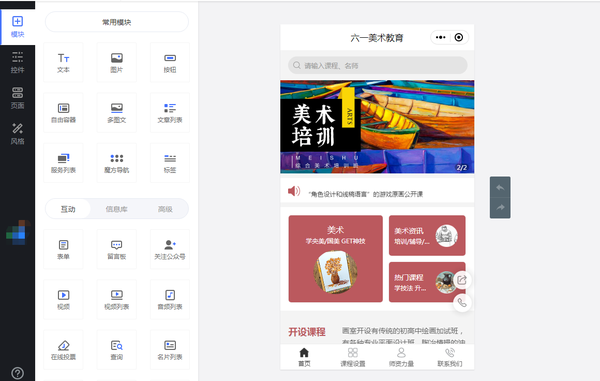Open the 美术资讯 card

(427, 235)
